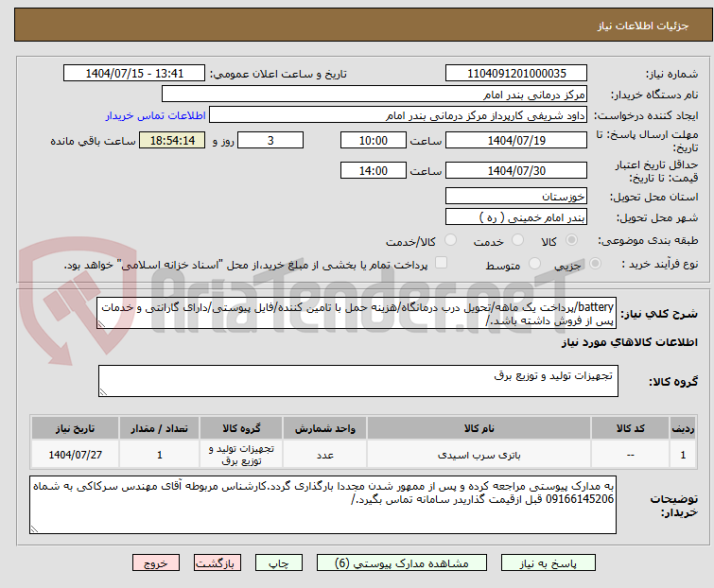Click the باتری سرب اسیدی table row
The image size is (714, 588).
(363, 455)
